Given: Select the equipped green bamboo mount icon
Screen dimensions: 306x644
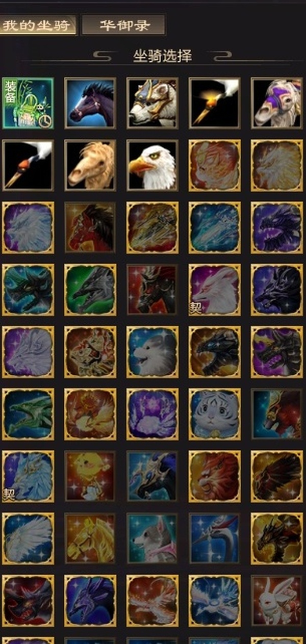Looking at the screenshot, I should tap(28, 103).
